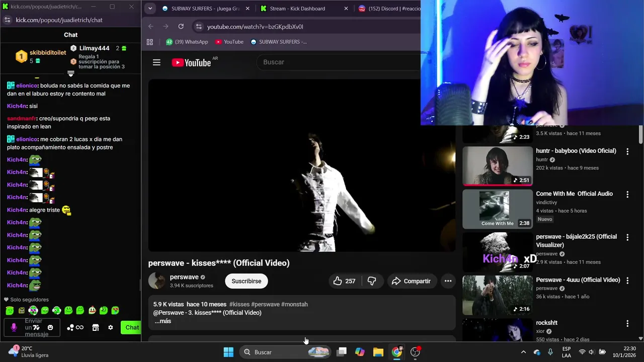Open the emoji picker in chat input

[x=50, y=327]
